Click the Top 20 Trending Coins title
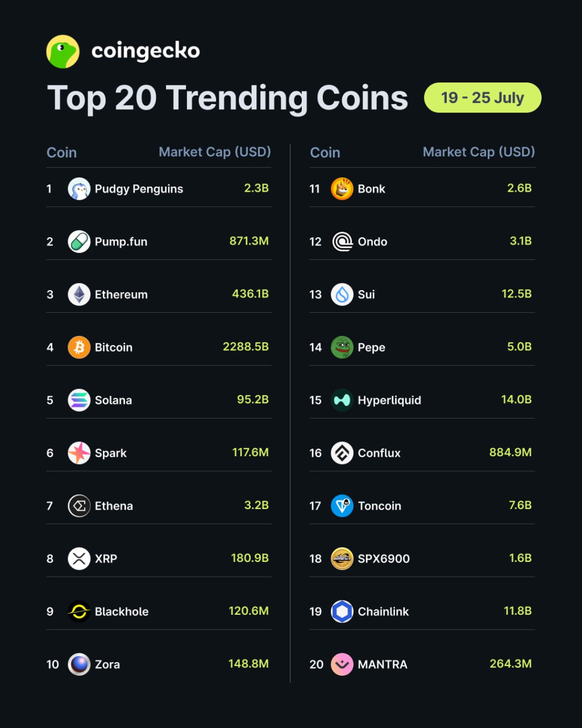Viewport: 582px width, 728px height. 227,98
